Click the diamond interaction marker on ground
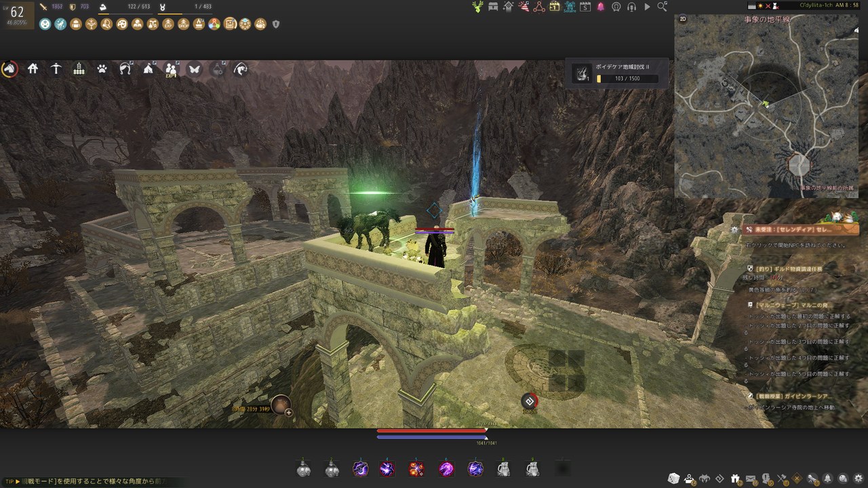This screenshot has width=868, height=488. click(x=530, y=401)
